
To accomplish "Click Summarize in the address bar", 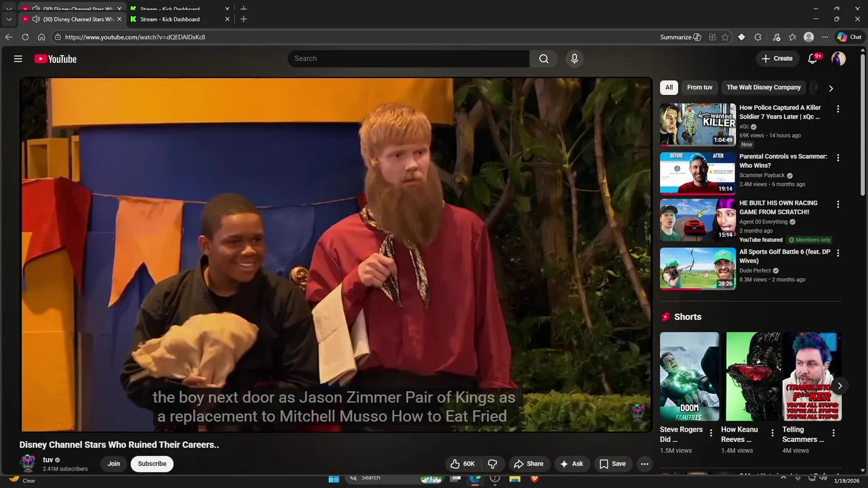I will [x=680, y=37].
